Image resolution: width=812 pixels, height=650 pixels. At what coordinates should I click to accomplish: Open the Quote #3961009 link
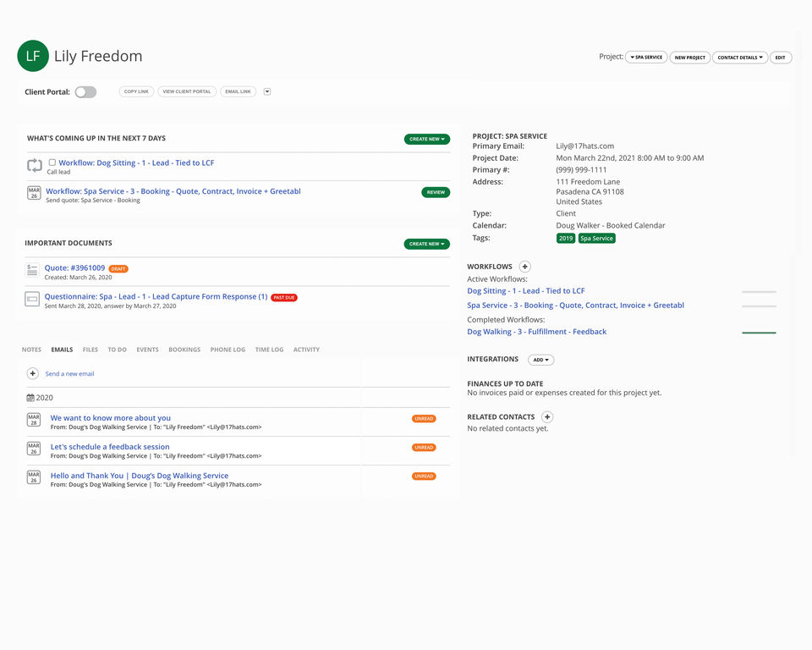(x=74, y=268)
